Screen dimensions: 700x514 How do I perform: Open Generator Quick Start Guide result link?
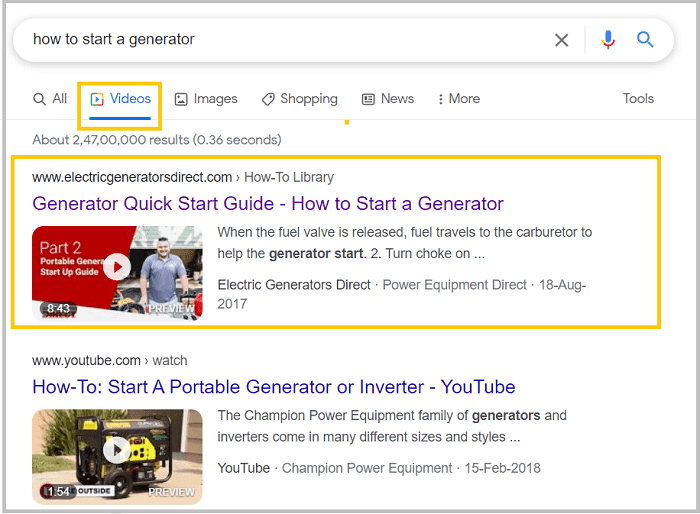point(268,204)
